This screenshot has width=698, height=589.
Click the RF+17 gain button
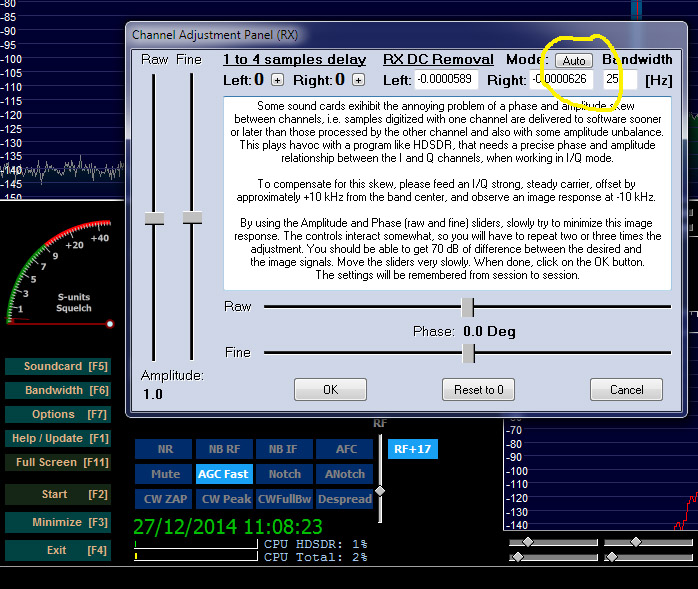click(413, 449)
